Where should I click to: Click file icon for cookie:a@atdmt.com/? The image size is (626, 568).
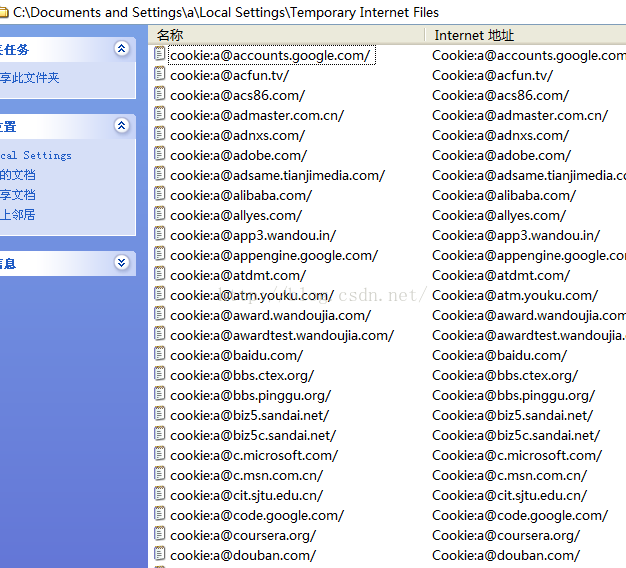coord(160,273)
